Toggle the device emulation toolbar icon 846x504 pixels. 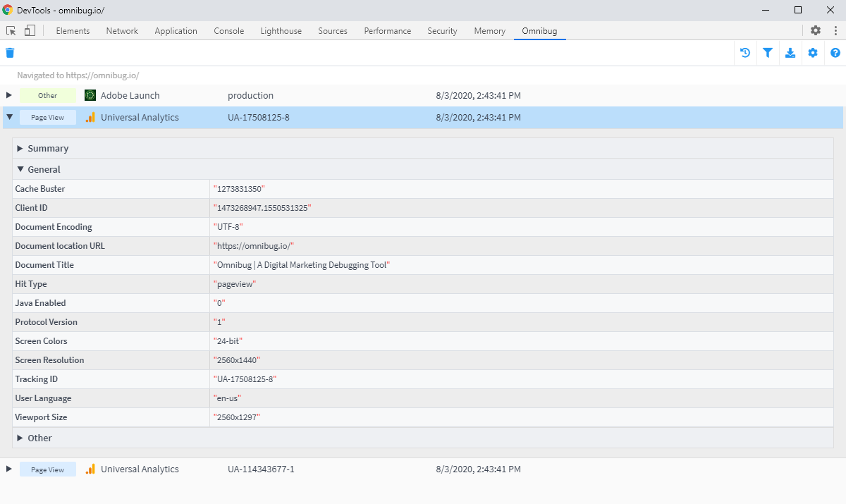pyautogui.click(x=29, y=30)
